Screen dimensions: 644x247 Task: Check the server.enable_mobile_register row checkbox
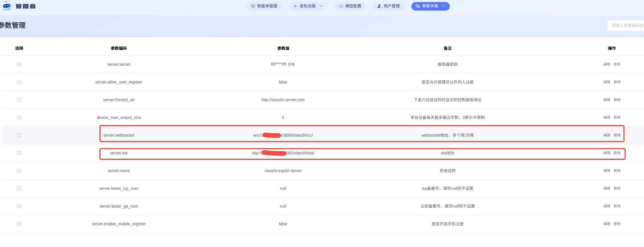tap(19, 224)
